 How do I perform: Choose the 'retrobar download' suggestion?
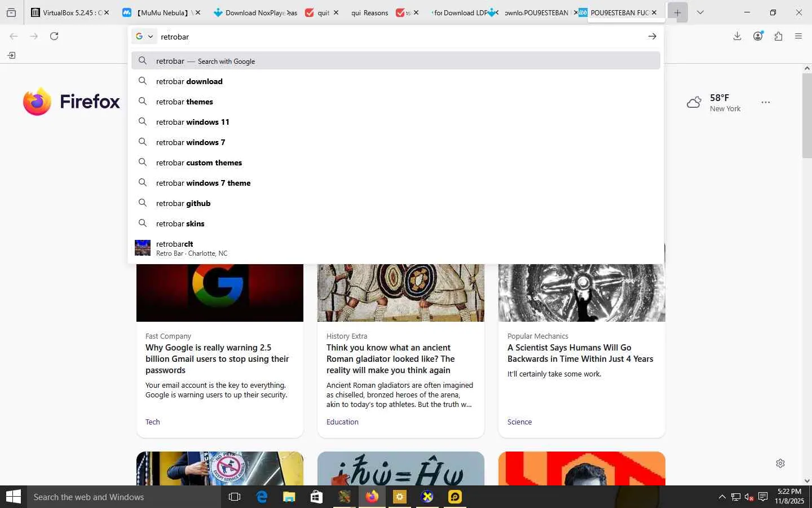point(396,81)
